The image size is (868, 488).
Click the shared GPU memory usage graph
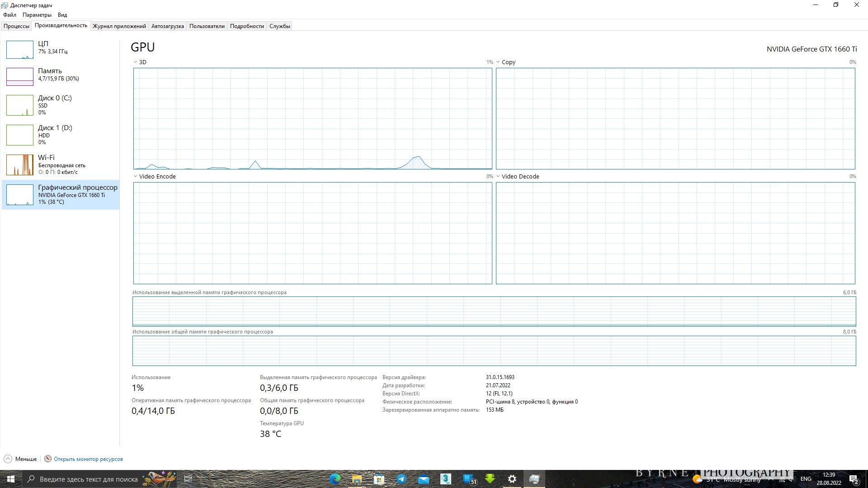click(494, 351)
